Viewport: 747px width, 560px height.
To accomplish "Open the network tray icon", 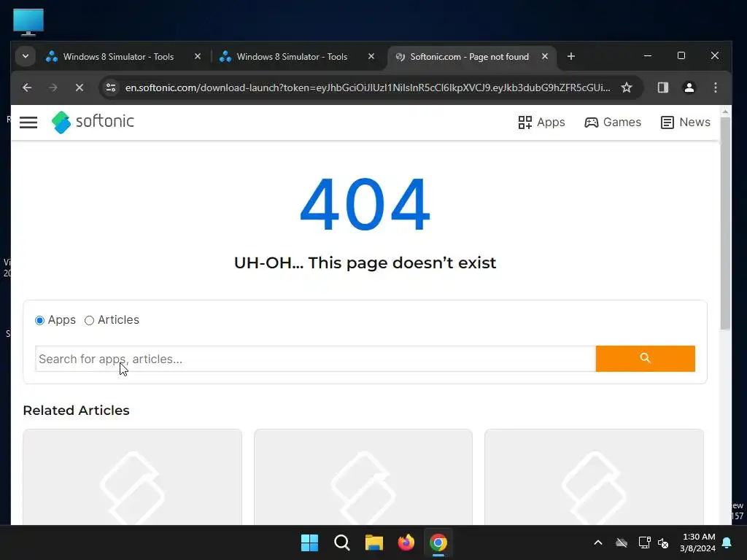I will tap(645, 542).
